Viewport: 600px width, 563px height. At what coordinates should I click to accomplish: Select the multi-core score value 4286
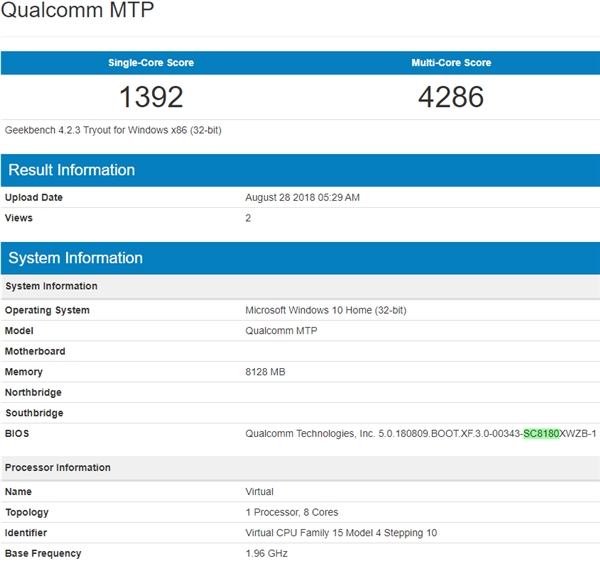tap(451, 97)
